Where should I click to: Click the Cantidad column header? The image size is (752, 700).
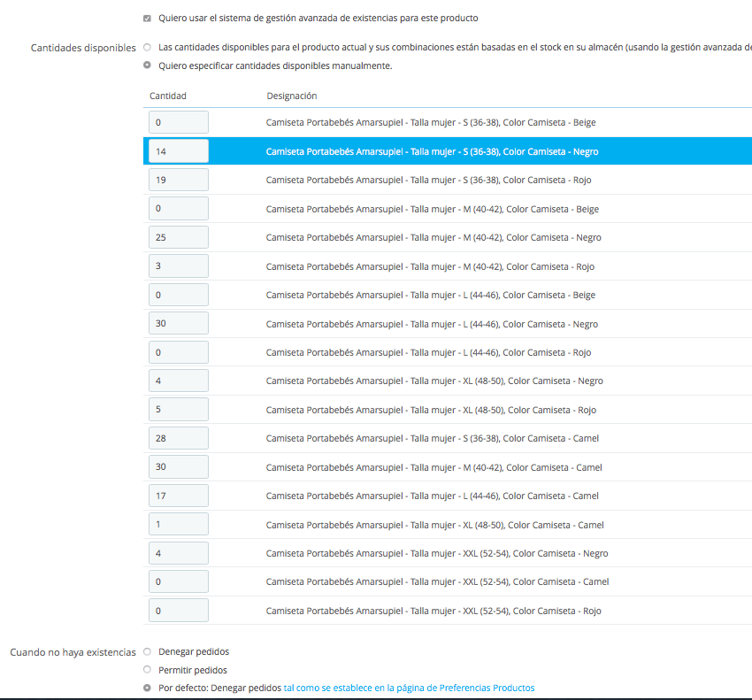click(168, 96)
